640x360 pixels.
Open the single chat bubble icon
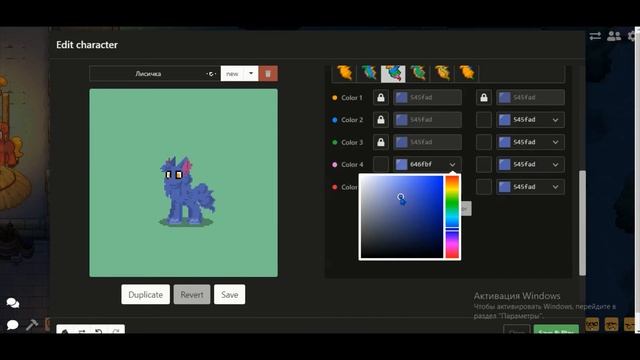(x=12, y=324)
